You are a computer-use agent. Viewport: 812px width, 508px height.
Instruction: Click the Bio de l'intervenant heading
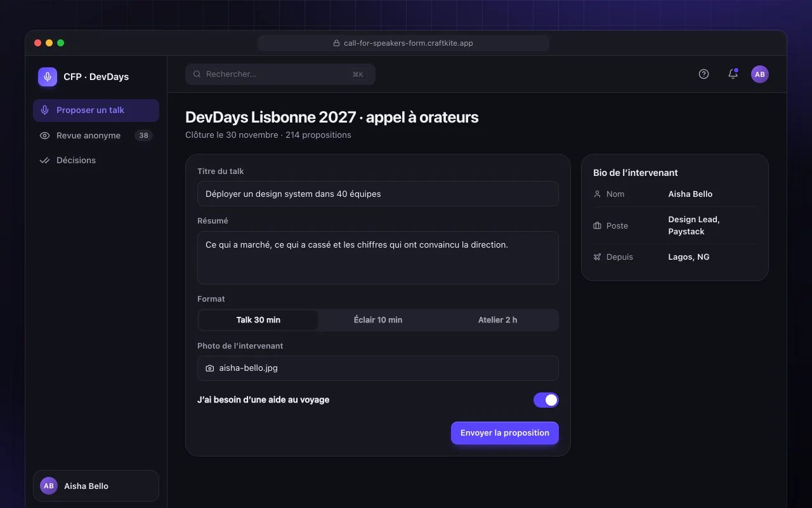pyautogui.click(x=636, y=173)
